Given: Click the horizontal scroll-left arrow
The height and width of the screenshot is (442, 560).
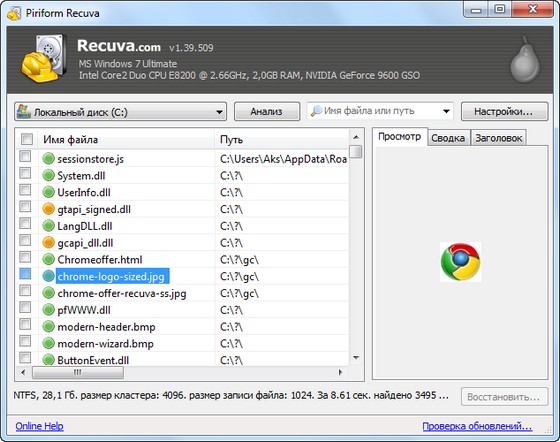Looking at the screenshot, I should [x=23, y=372].
